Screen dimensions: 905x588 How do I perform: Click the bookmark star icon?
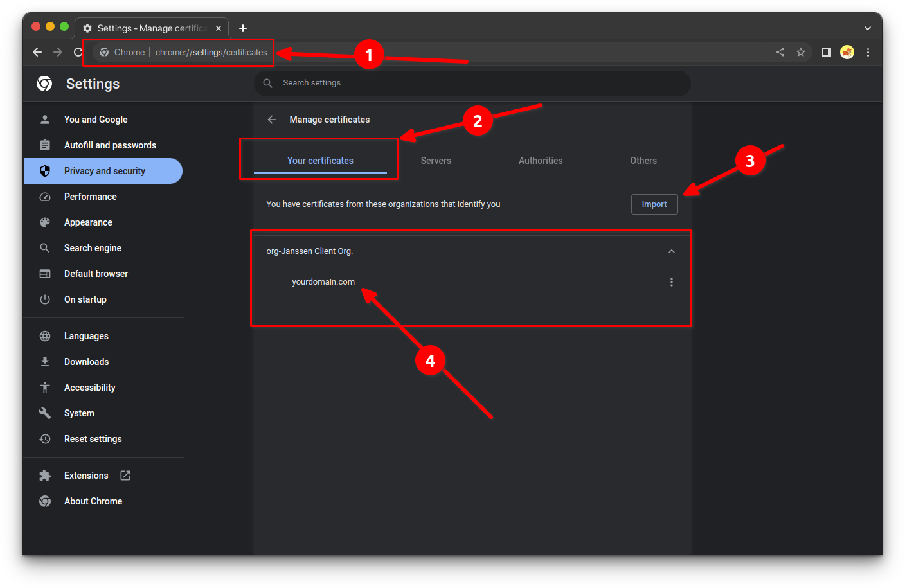[800, 53]
